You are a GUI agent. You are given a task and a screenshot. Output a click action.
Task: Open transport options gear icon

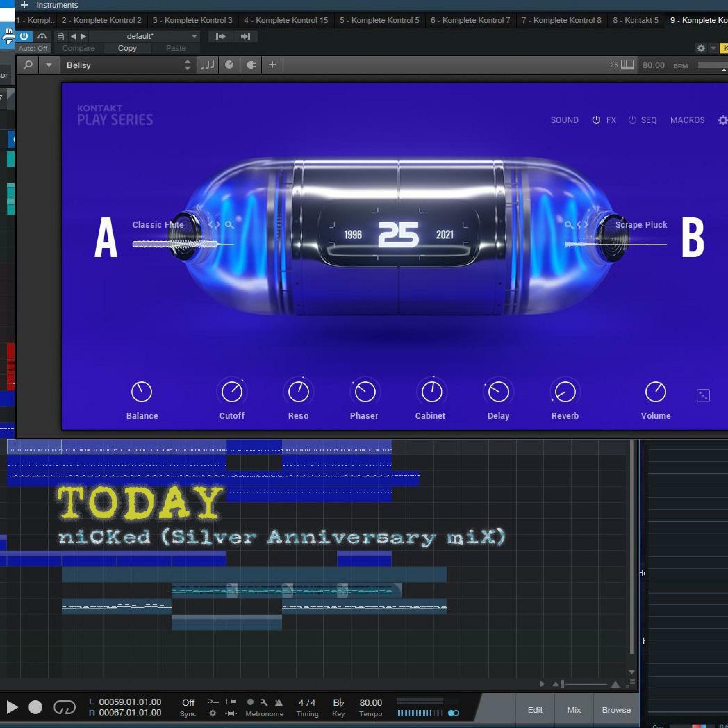tap(213, 713)
